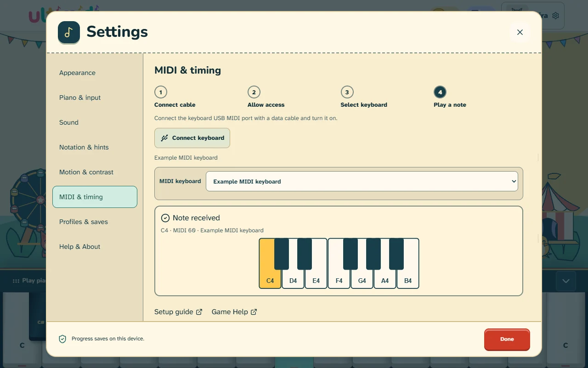The width and height of the screenshot is (588, 368).
Task: Open the Profiles & saves section
Action: tap(95, 222)
